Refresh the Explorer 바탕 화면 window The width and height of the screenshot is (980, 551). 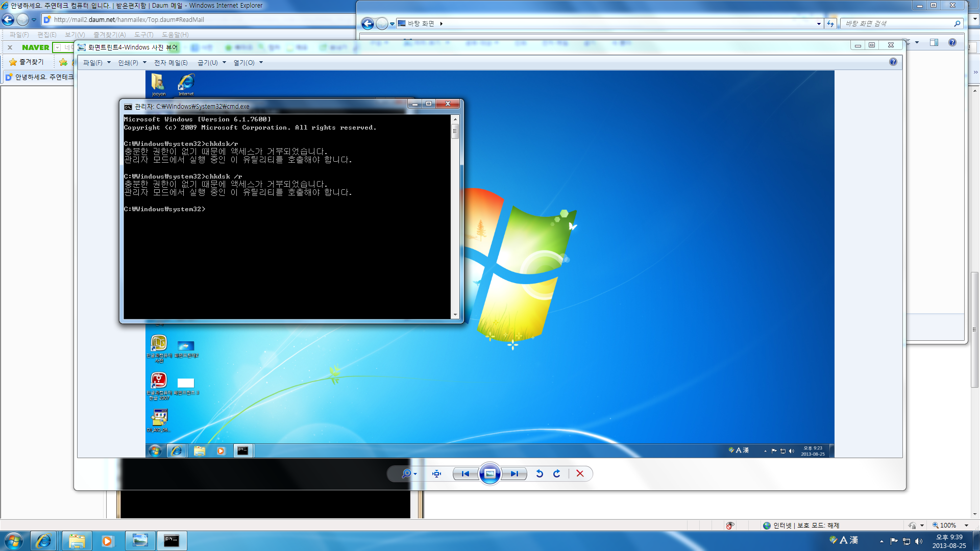pos(830,23)
